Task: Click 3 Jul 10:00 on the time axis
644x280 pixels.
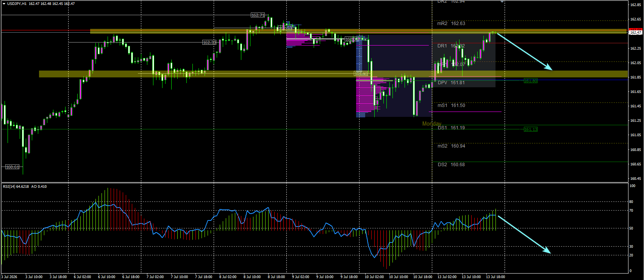Action: [34, 277]
